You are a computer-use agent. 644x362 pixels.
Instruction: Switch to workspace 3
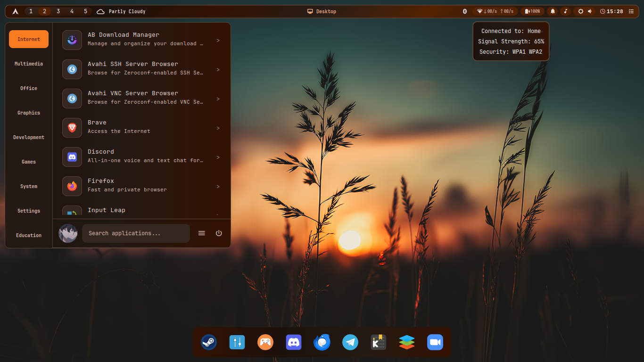click(x=58, y=11)
